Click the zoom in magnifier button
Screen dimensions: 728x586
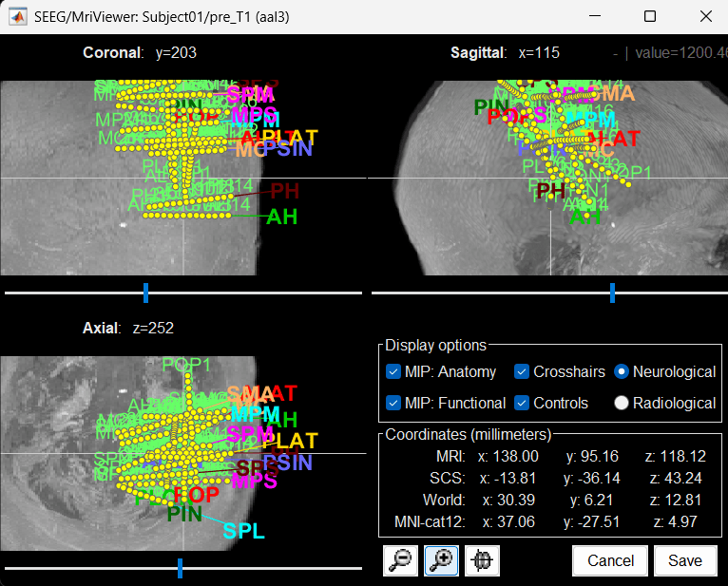click(x=441, y=560)
